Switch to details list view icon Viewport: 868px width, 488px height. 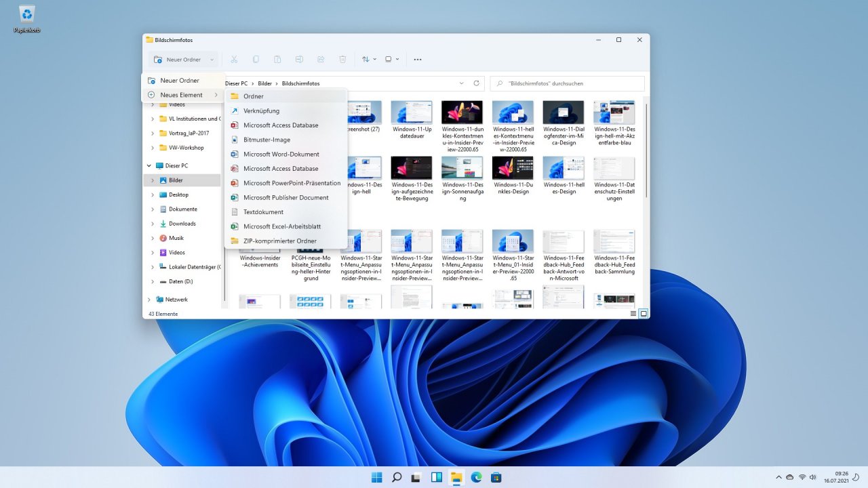pos(633,314)
